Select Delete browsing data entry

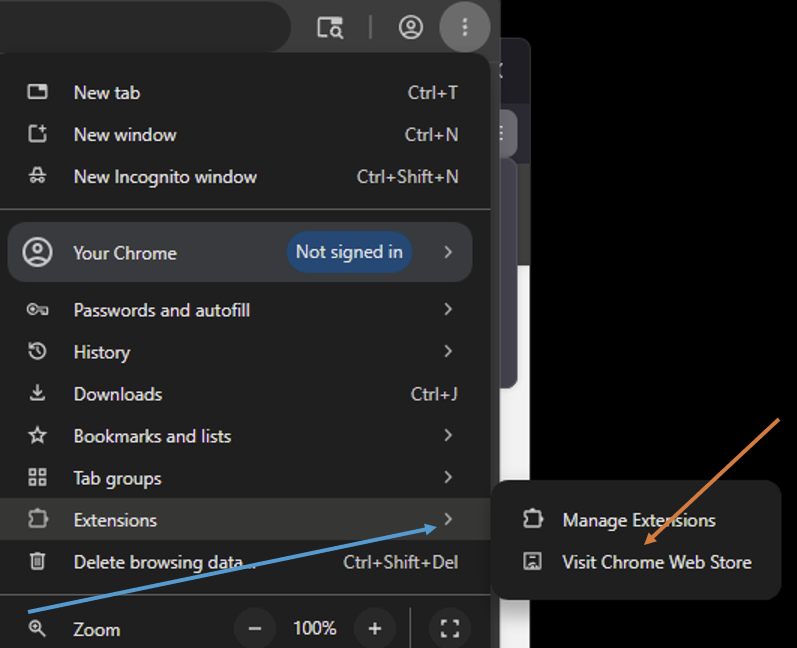point(245,562)
